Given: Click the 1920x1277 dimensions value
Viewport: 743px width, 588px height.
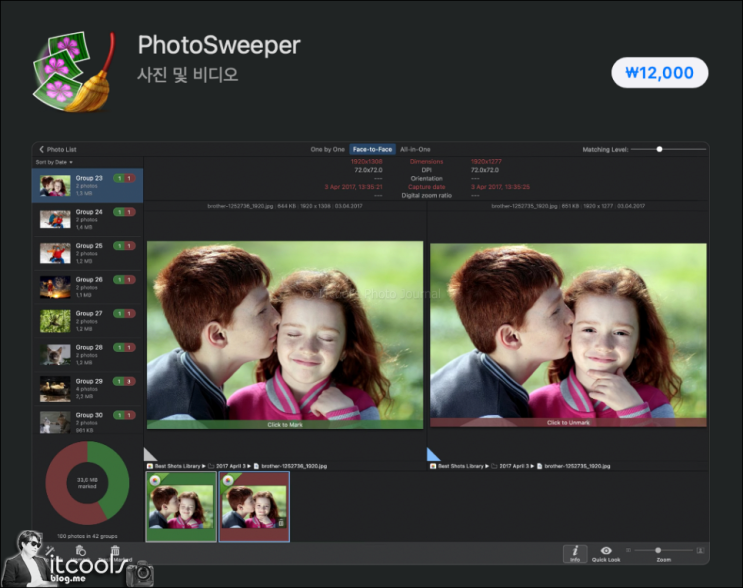Looking at the screenshot, I should tap(486, 162).
